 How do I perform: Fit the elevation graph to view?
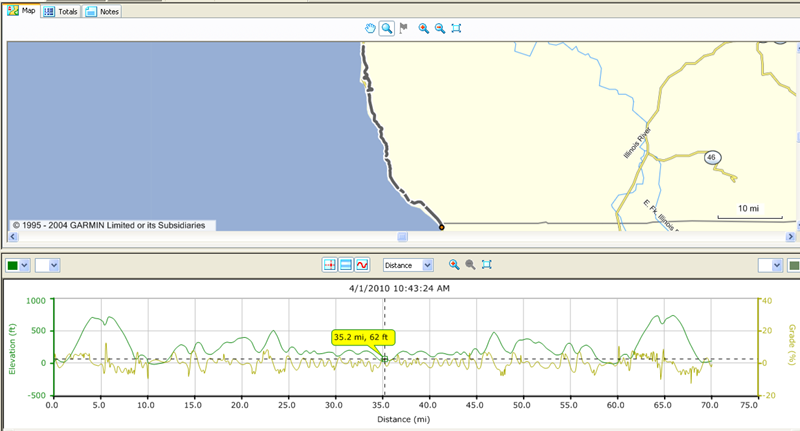[487, 265]
